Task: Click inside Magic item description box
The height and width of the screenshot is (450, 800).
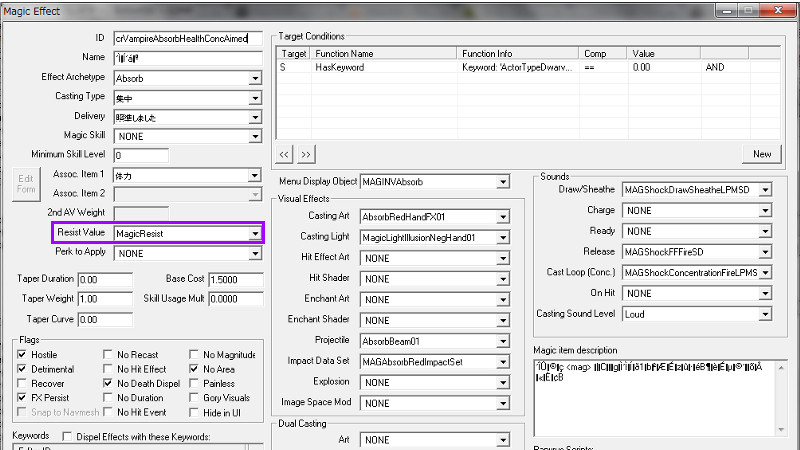Action: [655, 398]
